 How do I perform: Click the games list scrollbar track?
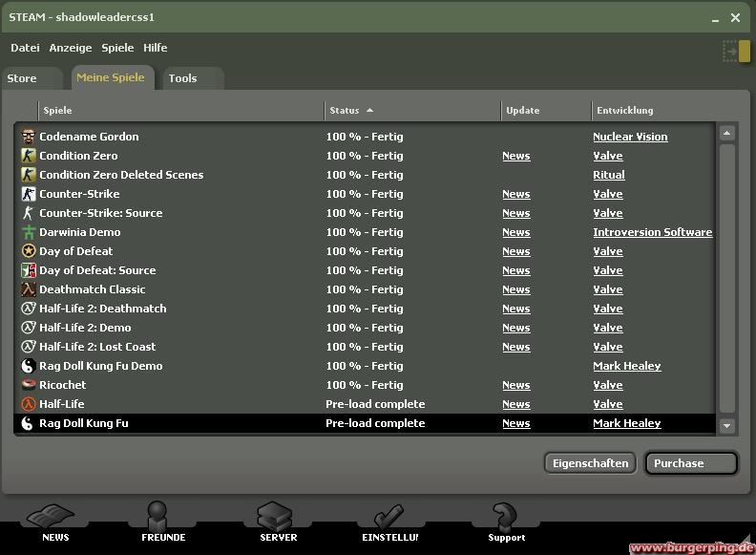pyautogui.click(x=727, y=279)
